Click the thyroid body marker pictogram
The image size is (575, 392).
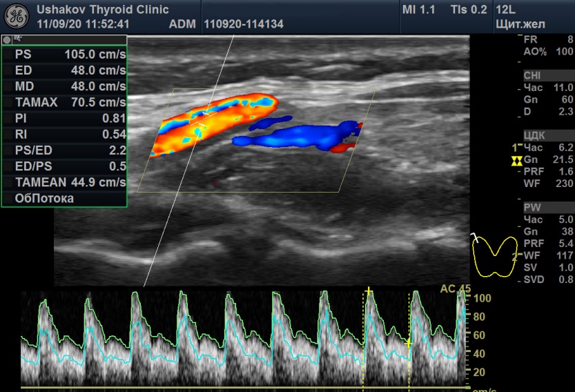coord(496,254)
